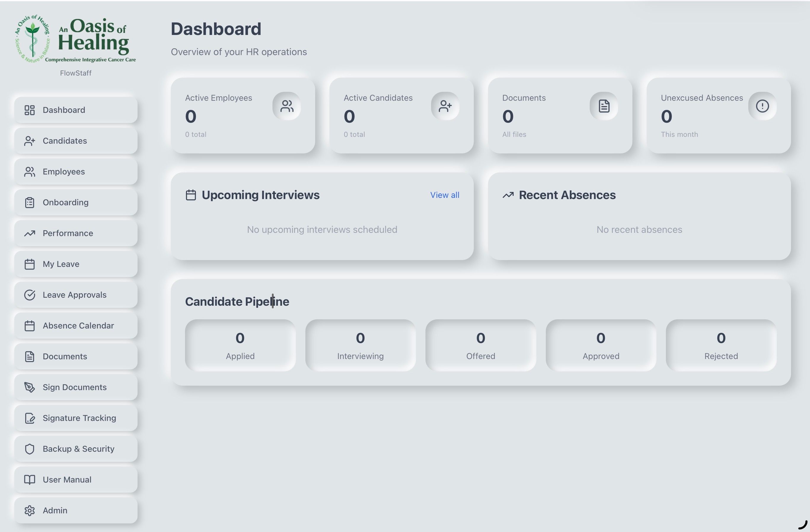This screenshot has width=810, height=532.
Task: Click the My Leave calendar icon
Action: (30, 264)
